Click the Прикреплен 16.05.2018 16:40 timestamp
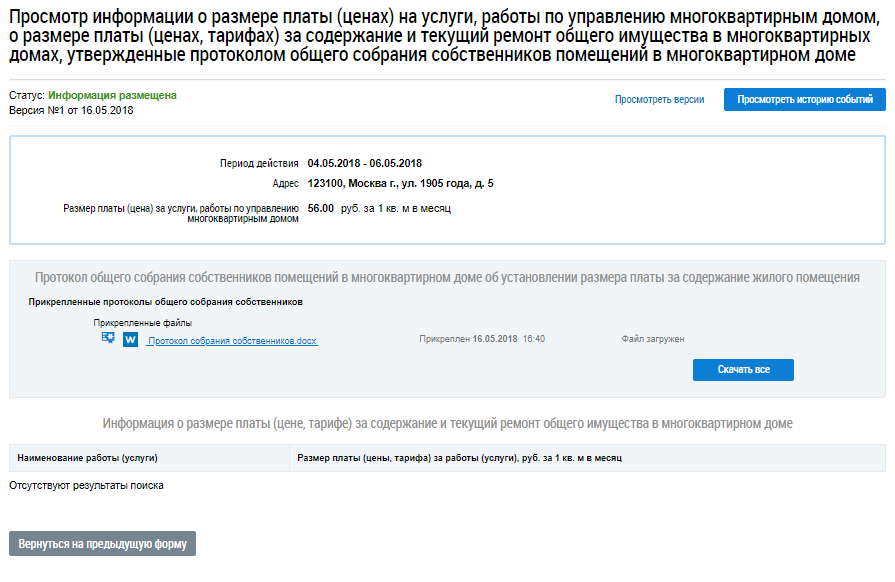The width and height of the screenshot is (895, 582). 482,340
